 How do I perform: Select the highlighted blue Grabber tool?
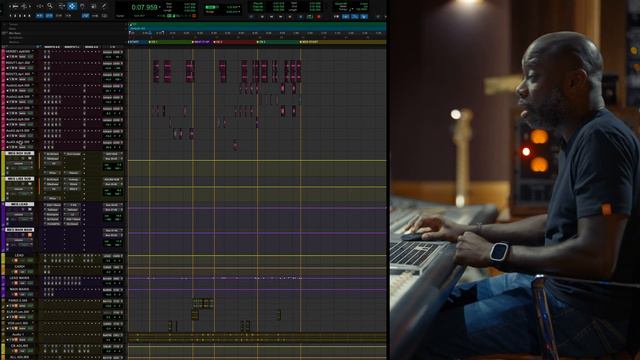72,6
